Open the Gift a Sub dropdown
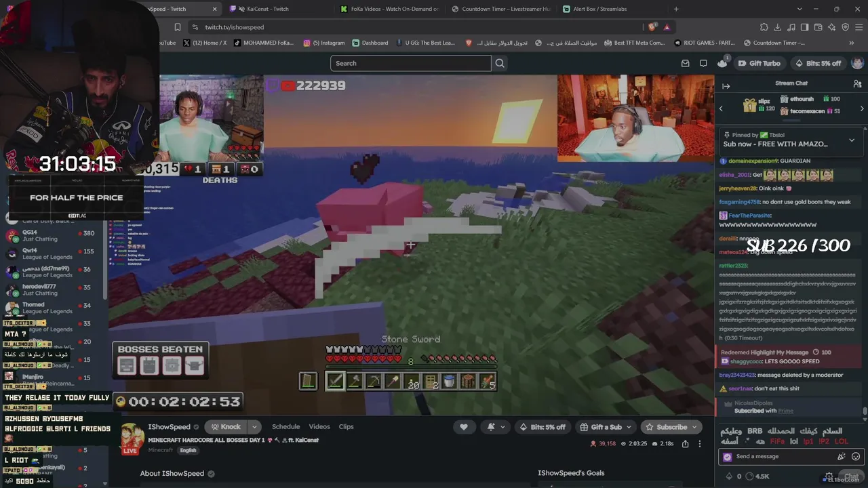The height and width of the screenshot is (488, 868). tap(606, 427)
